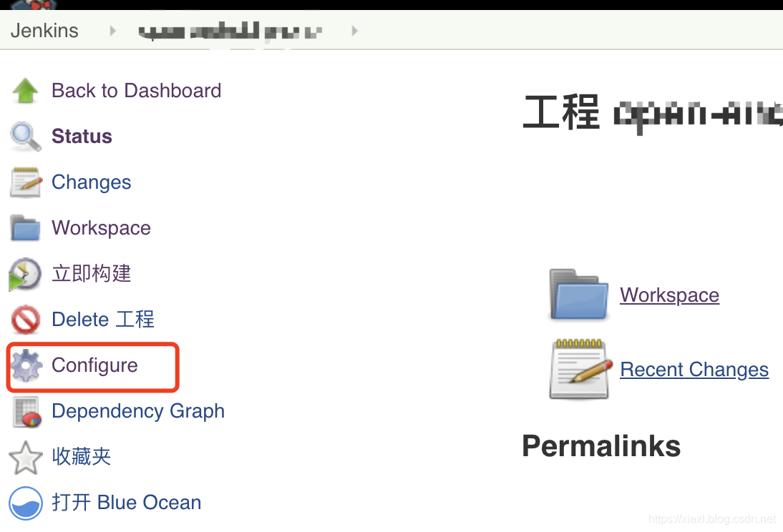Expand the breadcrumb arrow after the project name
The height and width of the screenshot is (532, 783).
(354, 31)
